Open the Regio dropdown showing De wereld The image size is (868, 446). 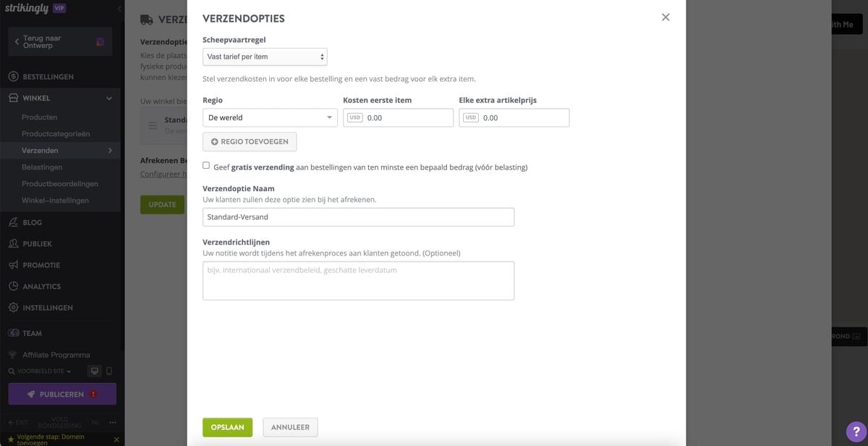pyautogui.click(x=270, y=117)
